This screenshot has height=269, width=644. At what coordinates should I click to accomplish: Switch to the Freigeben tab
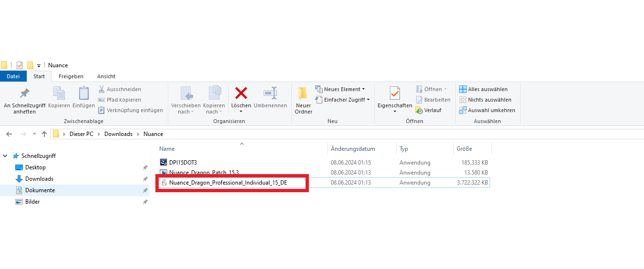coord(71,76)
